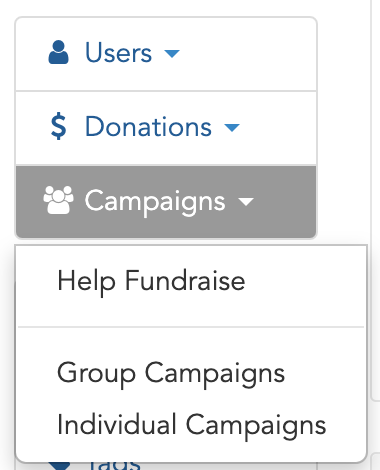Open the Donations section label
The image size is (380, 470).
tap(148, 127)
